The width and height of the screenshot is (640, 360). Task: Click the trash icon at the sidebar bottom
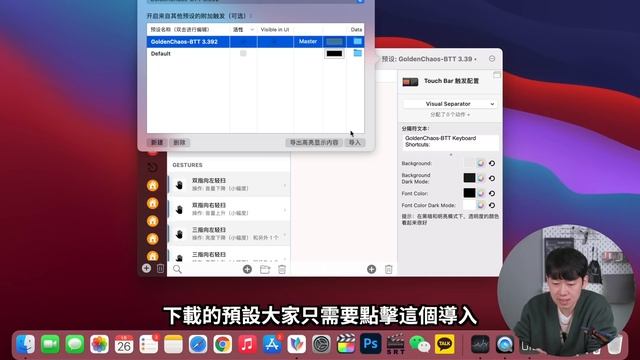(160, 268)
